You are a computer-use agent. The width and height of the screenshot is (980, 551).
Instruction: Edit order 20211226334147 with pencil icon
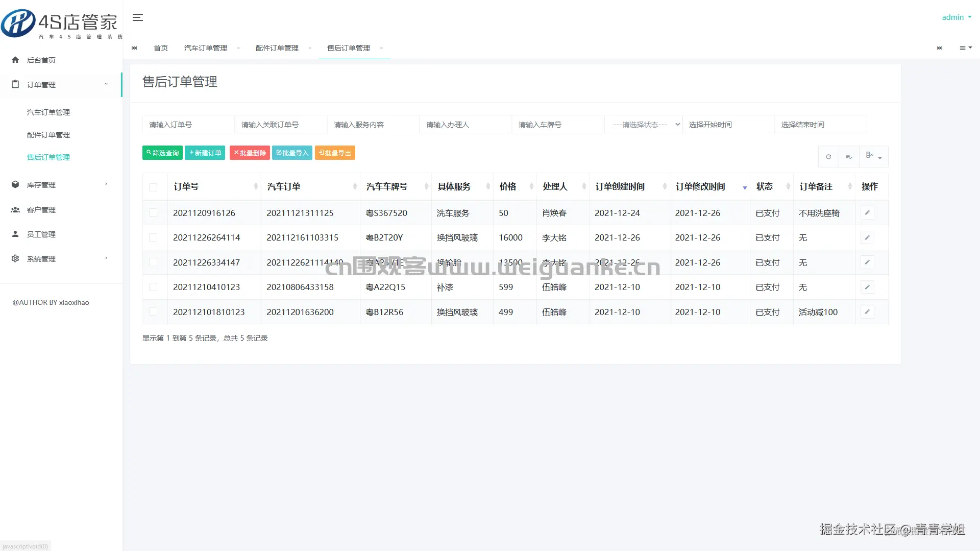867,262
